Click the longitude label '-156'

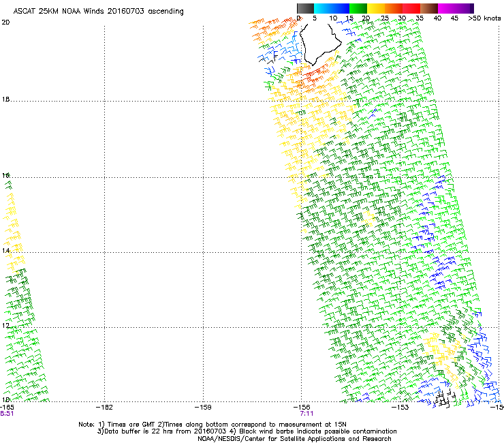click(x=302, y=408)
